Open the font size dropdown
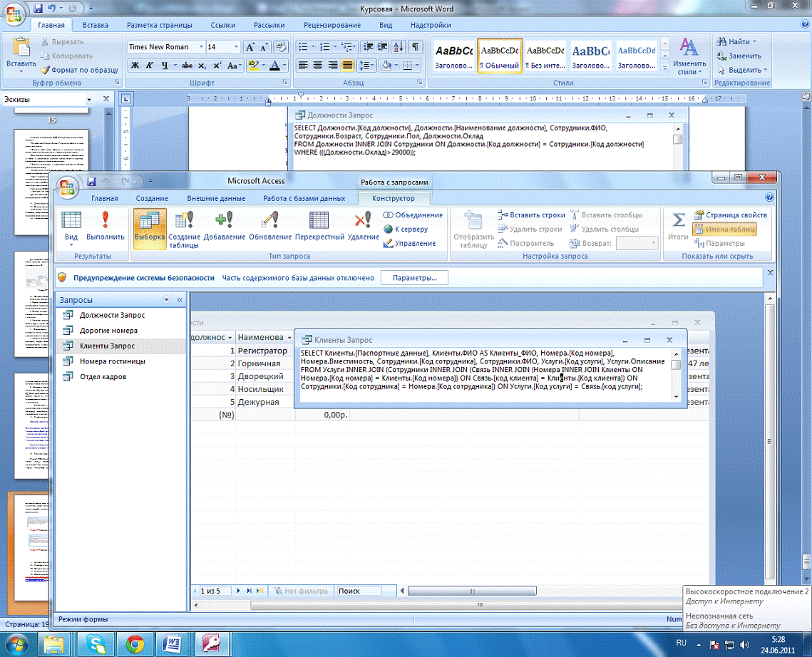Viewport: 812px width, 657px height. pos(236,47)
